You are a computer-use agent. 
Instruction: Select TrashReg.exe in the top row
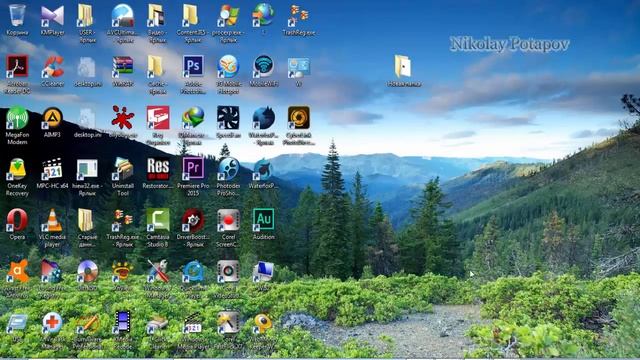coord(299,16)
